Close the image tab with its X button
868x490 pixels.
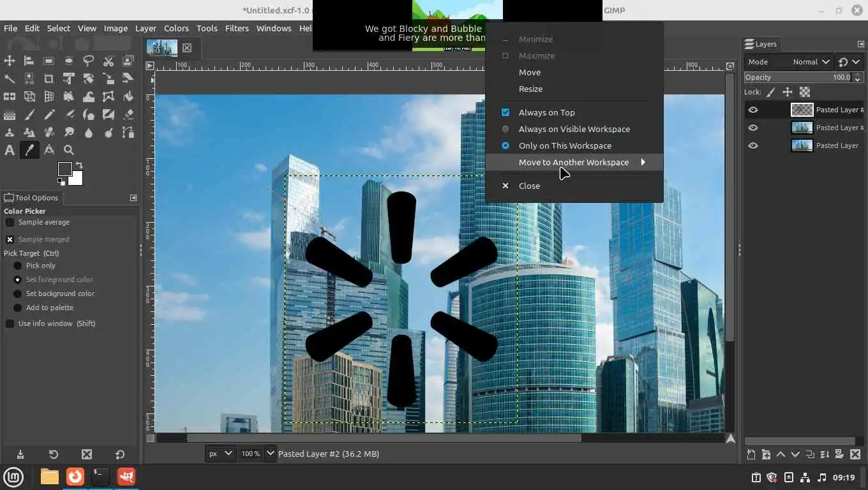(187, 48)
